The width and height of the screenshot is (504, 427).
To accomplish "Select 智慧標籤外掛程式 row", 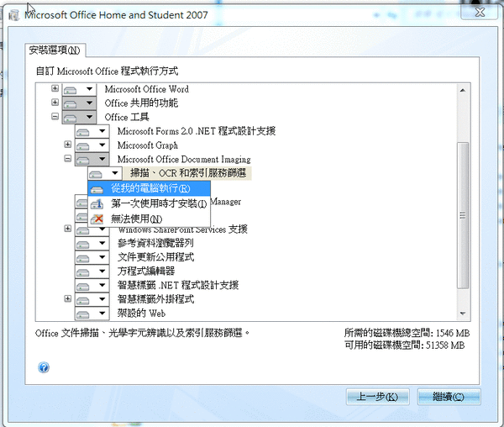I will click(156, 299).
